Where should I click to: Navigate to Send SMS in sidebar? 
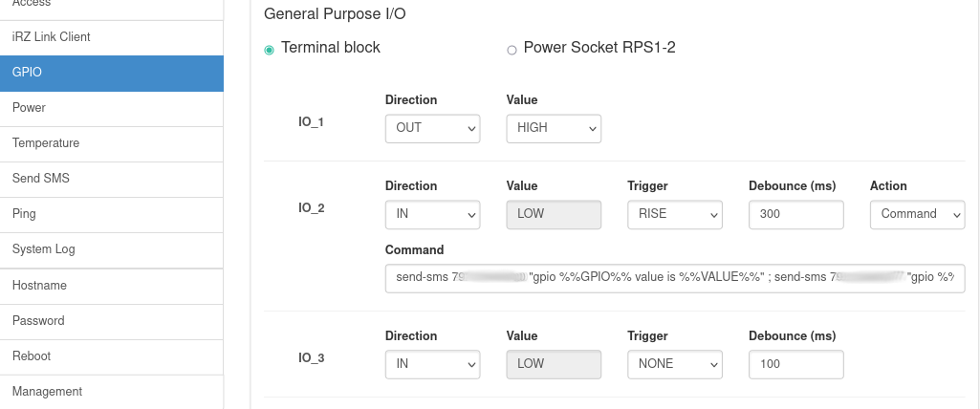(x=41, y=179)
